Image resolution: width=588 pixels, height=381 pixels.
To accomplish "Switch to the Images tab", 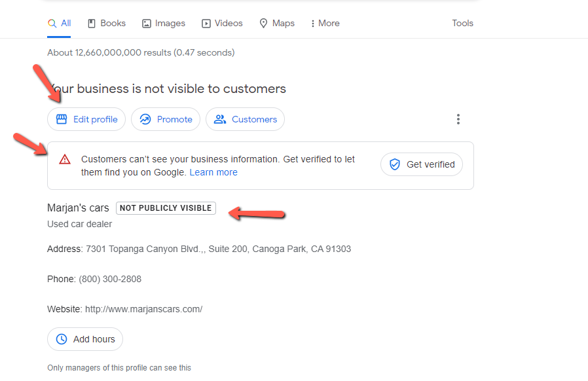I will coord(164,24).
